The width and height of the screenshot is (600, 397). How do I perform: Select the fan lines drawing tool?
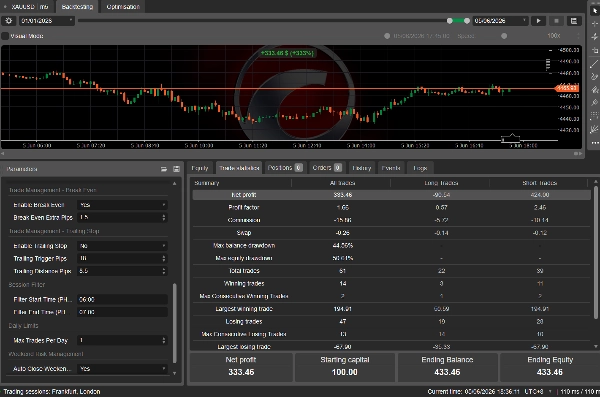[x=594, y=129]
